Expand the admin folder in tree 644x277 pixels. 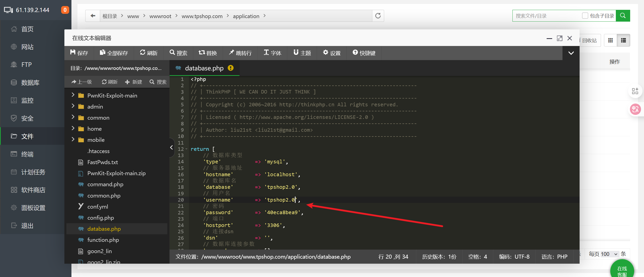(x=73, y=106)
